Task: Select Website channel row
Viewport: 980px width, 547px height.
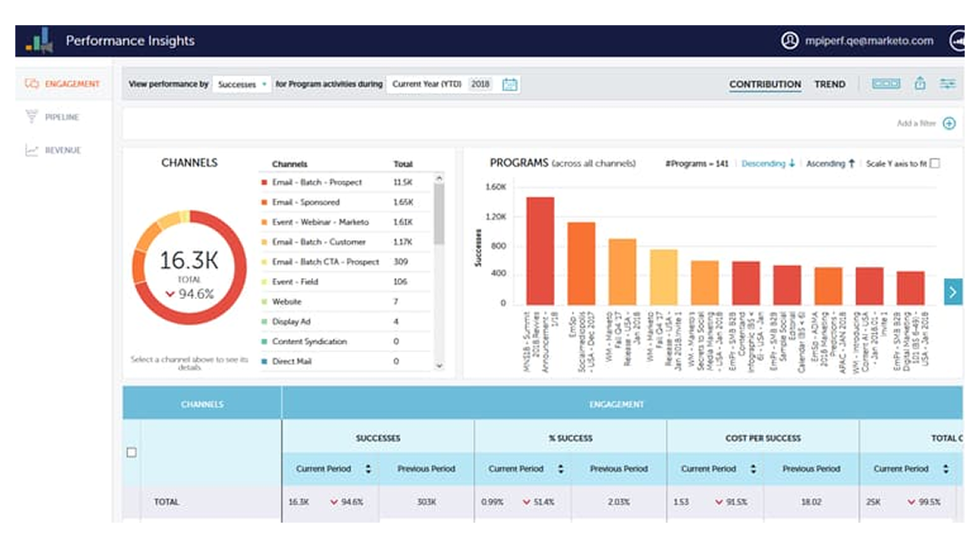Action: point(345,301)
